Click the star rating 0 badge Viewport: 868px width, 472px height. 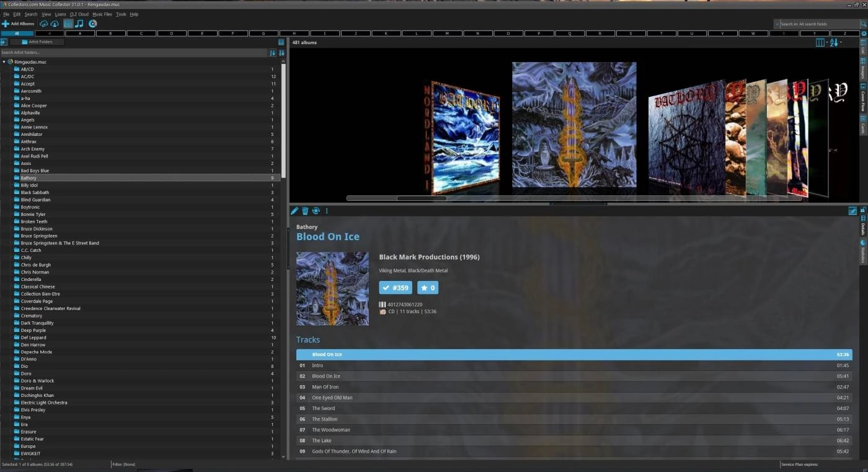point(428,288)
